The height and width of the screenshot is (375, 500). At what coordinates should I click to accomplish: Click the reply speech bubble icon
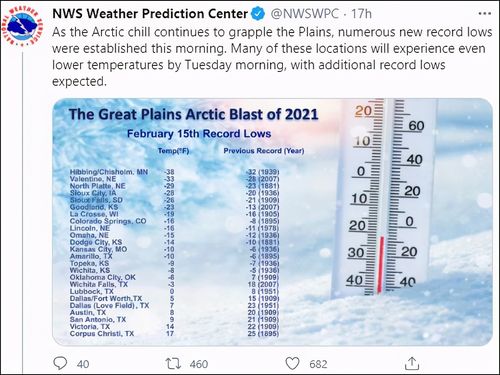click(60, 363)
